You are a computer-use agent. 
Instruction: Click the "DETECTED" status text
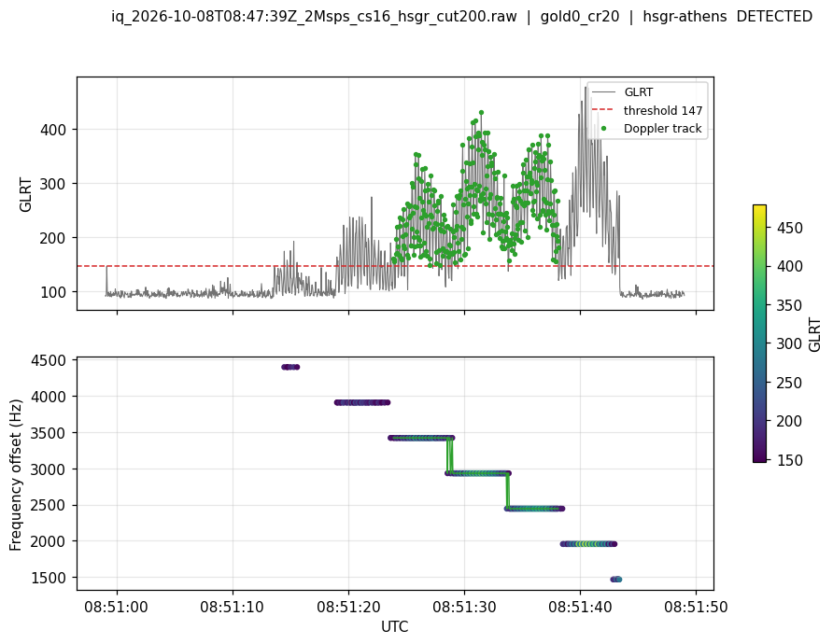(774, 17)
